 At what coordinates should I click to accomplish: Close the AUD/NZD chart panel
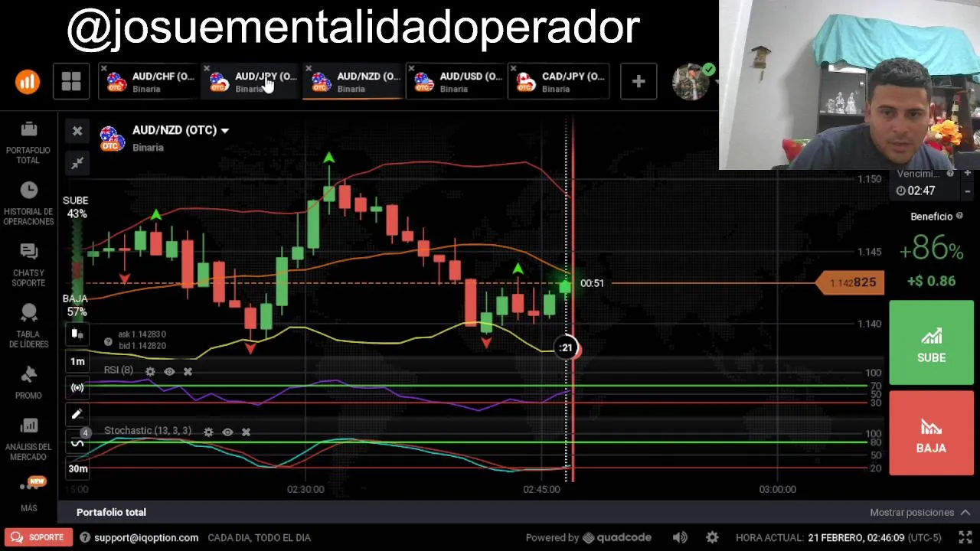(77, 131)
